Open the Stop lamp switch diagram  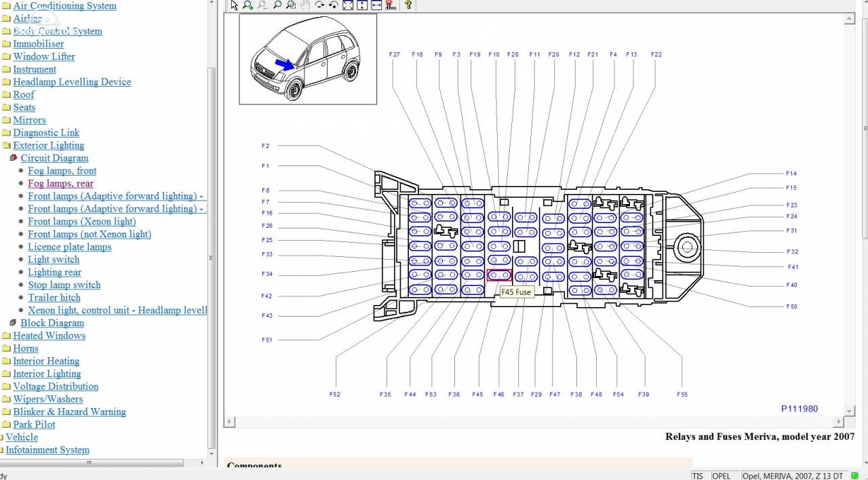click(x=64, y=285)
